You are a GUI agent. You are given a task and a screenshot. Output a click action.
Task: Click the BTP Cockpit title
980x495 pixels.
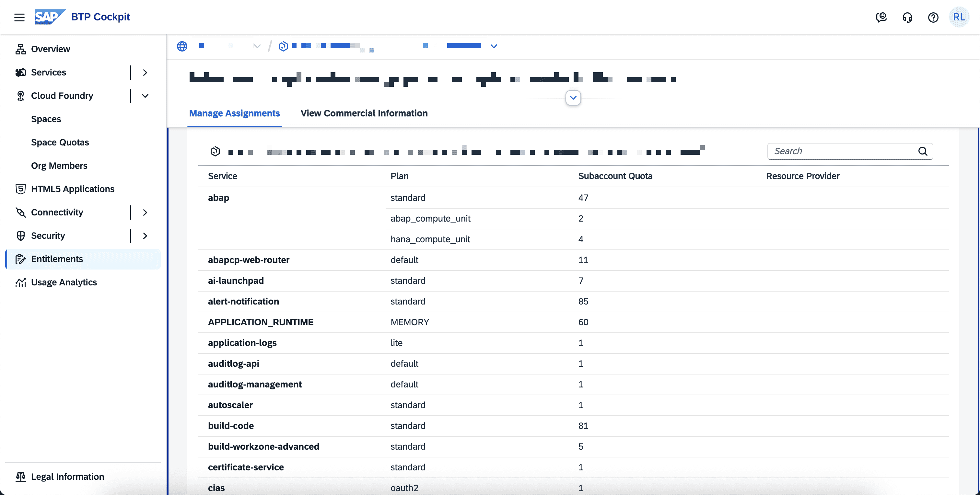100,17
